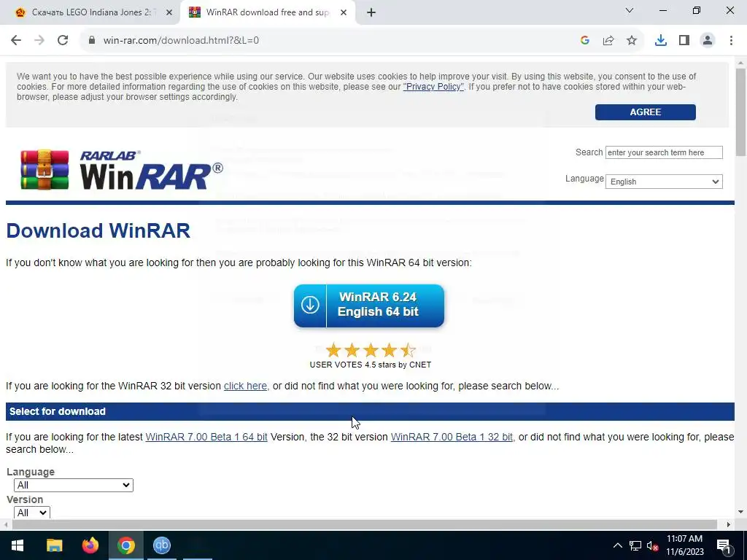Image resolution: width=747 pixels, height=560 pixels.
Task: Switch to LEGO Indiana Jones tab
Action: (89, 12)
